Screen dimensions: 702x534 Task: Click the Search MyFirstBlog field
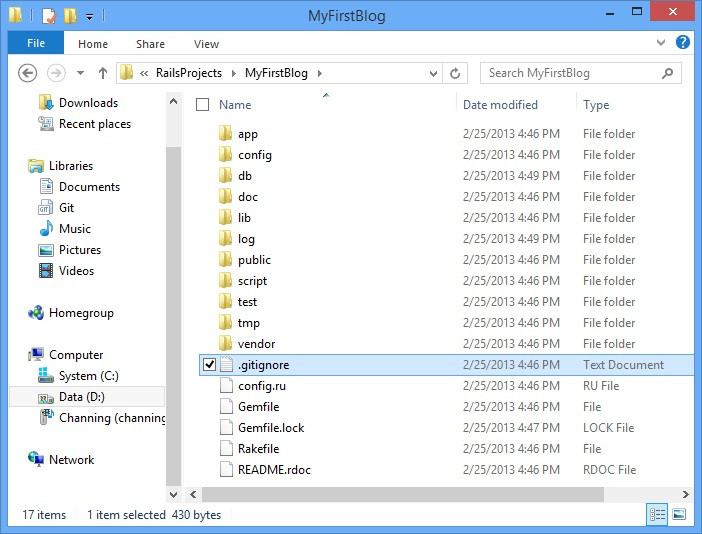pos(581,73)
